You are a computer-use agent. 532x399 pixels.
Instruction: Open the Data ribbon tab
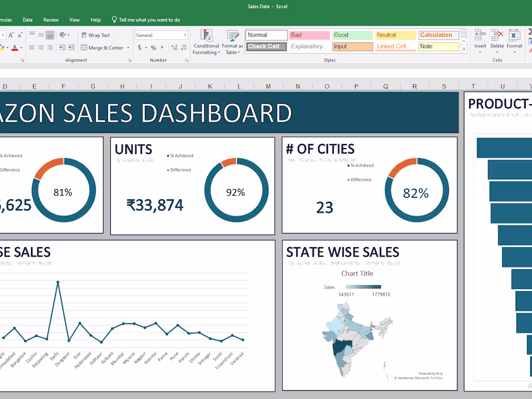coord(28,20)
